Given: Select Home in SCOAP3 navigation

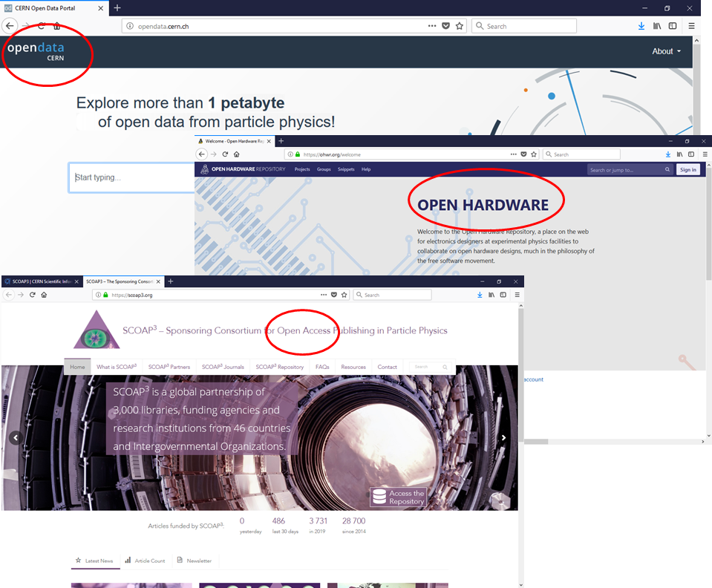Looking at the screenshot, I should 77,367.
